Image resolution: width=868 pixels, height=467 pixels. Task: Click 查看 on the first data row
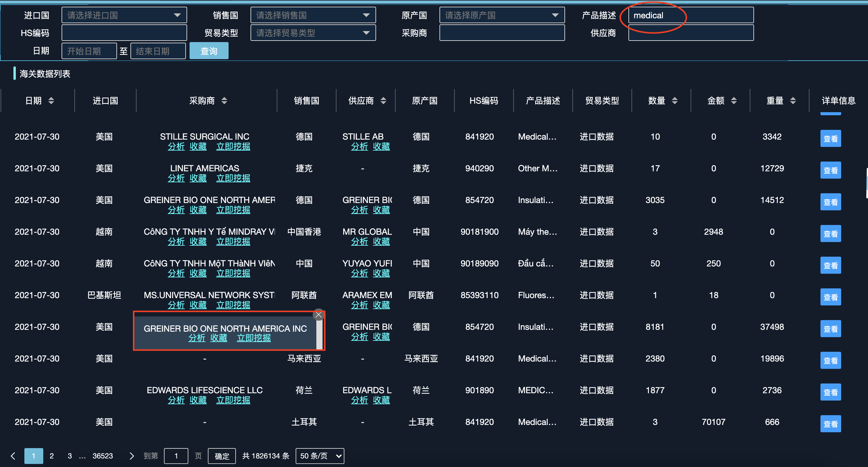pyautogui.click(x=830, y=138)
